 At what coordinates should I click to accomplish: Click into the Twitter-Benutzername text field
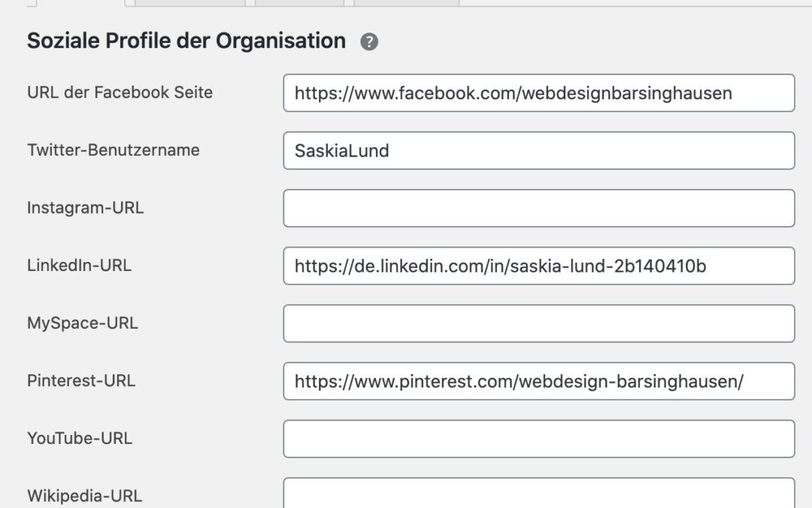pyautogui.click(x=538, y=151)
